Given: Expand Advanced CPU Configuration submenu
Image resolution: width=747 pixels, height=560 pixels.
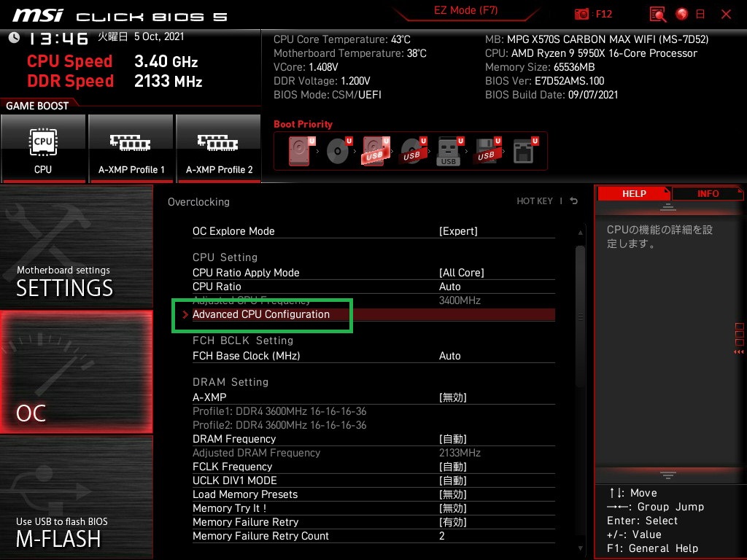Looking at the screenshot, I should (x=373, y=314).
